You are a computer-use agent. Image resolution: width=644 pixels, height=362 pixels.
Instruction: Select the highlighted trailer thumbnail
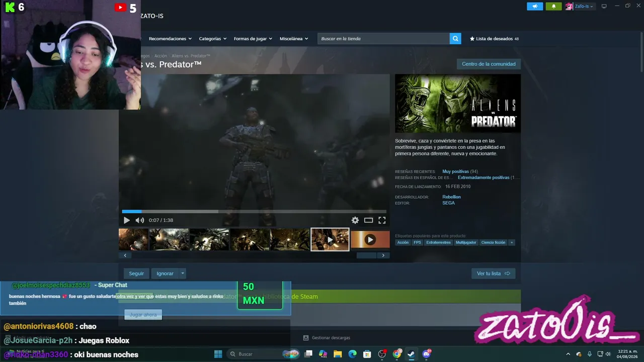[330, 239]
